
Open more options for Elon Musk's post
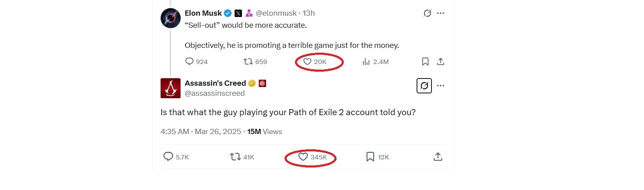point(441,13)
